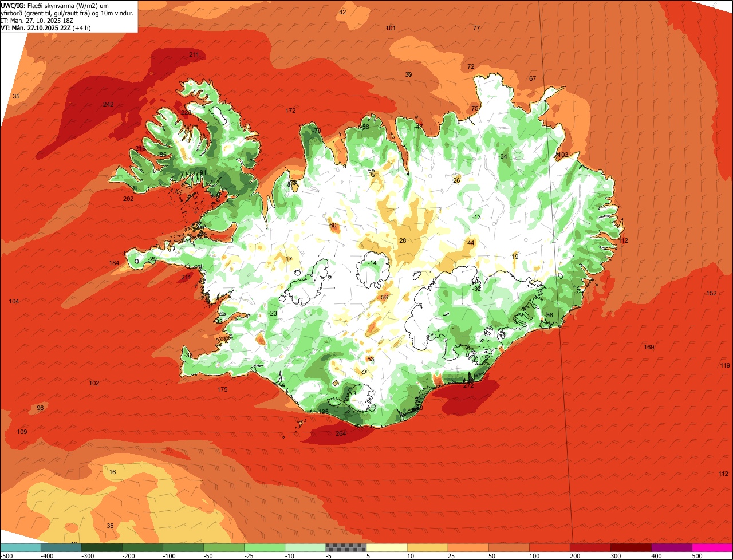
Task: Select the dark maroon legend swatch between 300 and 400
Action: (631, 547)
